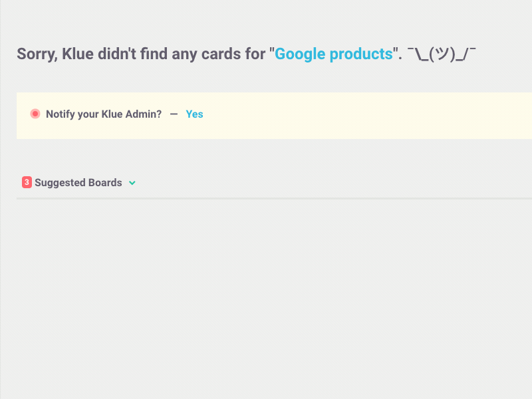Screen dimensions: 532x399
Task: Click the dash separator before Yes
Action: [174, 114]
